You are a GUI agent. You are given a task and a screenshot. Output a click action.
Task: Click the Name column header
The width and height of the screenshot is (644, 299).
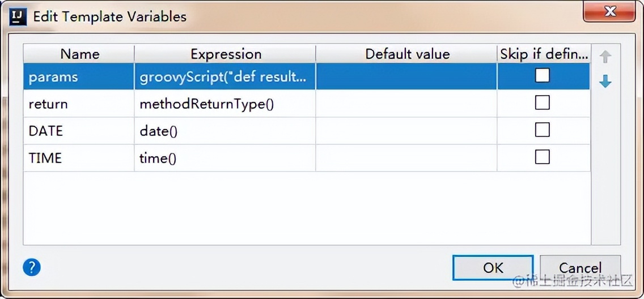[79, 54]
